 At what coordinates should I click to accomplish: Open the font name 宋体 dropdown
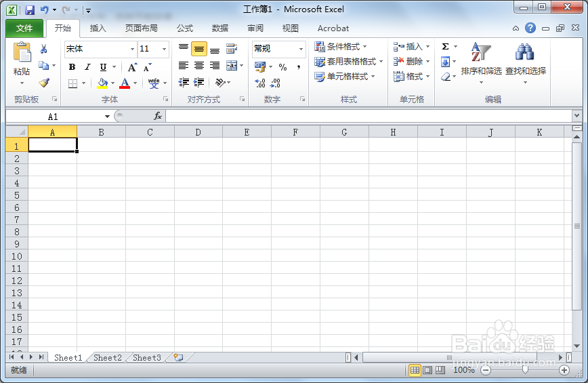pyautogui.click(x=132, y=49)
